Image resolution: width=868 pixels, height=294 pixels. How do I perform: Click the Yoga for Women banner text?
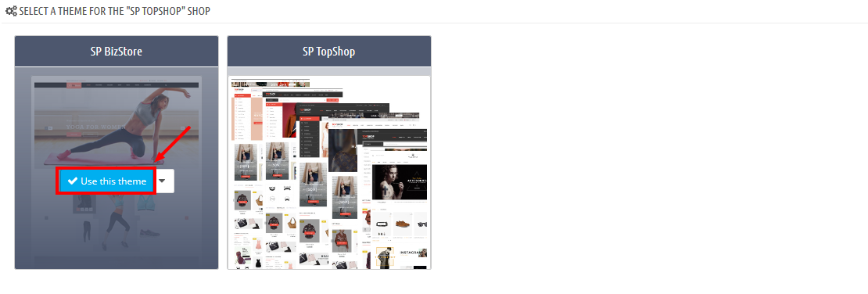91,126
